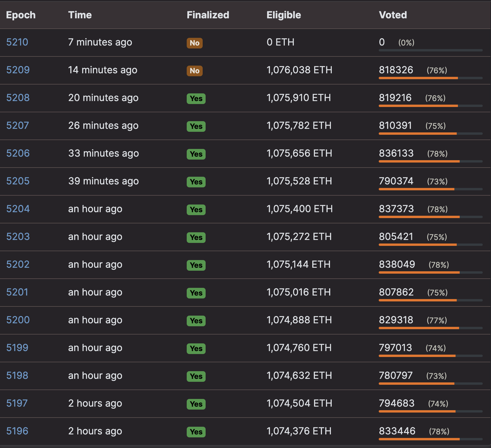Viewport: 491px width, 448px height.
Task: Click the Yes badge for epoch 5207
Action: [196, 126]
